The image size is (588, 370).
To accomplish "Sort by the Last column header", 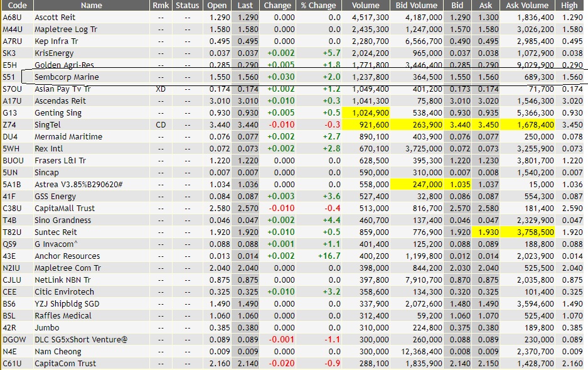I will [x=245, y=5].
